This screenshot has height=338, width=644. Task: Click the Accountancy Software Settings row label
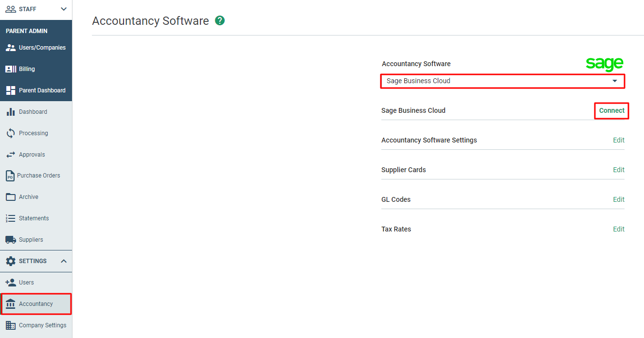(429, 140)
